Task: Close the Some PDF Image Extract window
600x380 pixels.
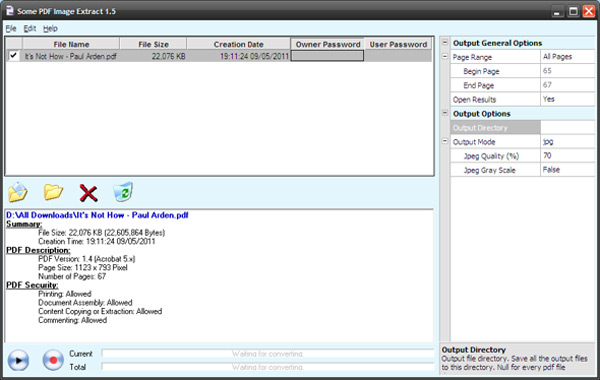Action: tap(589, 11)
